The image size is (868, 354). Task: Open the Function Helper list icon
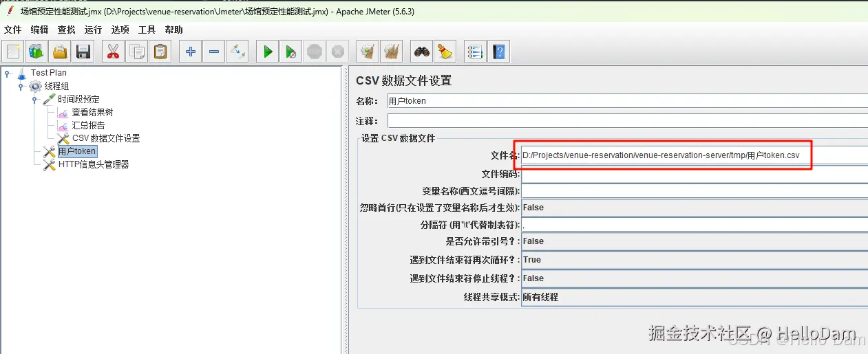point(475,52)
